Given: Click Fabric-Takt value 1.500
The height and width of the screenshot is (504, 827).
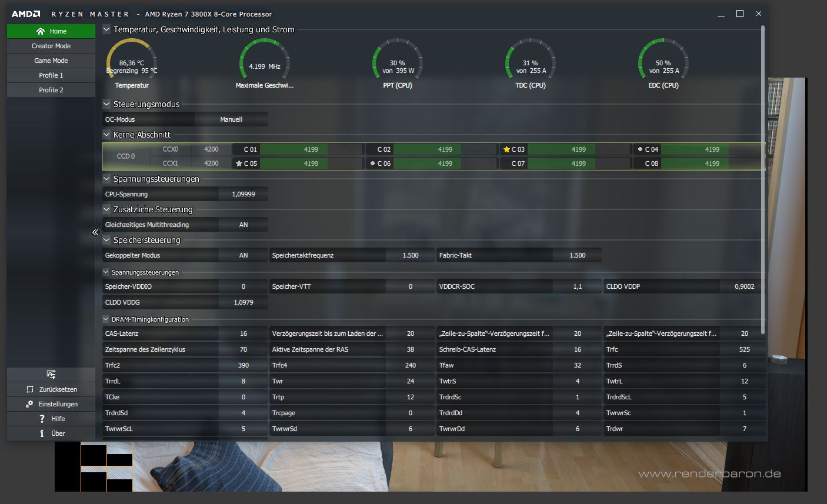Looking at the screenshot, I should [x=578, y=255].
